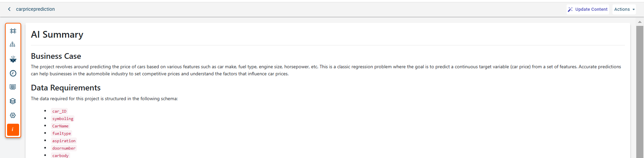Screen dimensions: 644x158
Task: Click the fueltype schema field tag
Action: [62, 133]
